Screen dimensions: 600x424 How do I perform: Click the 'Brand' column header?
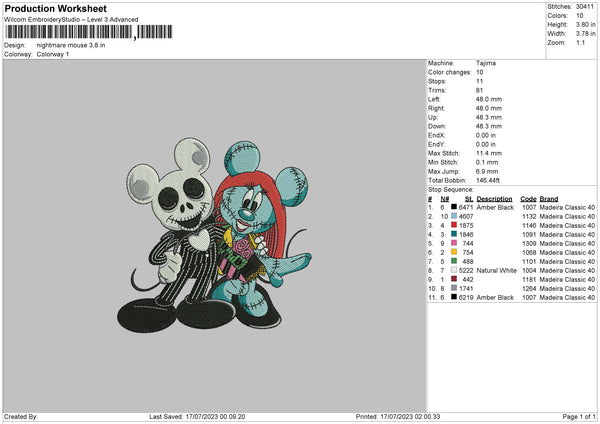(549, 199)
